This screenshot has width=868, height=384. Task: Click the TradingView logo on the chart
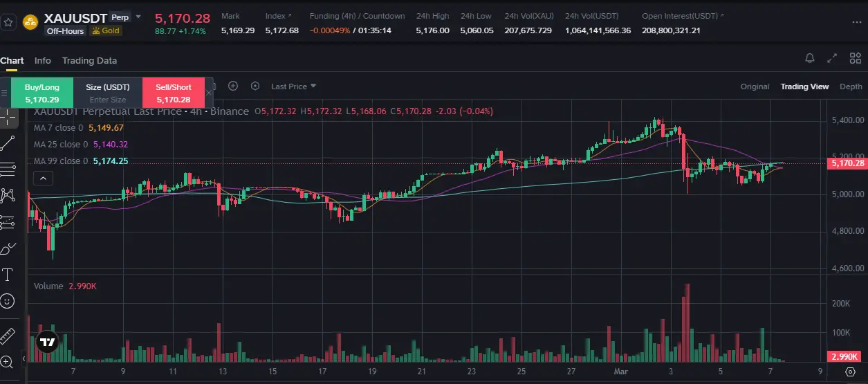click(47, 342)
